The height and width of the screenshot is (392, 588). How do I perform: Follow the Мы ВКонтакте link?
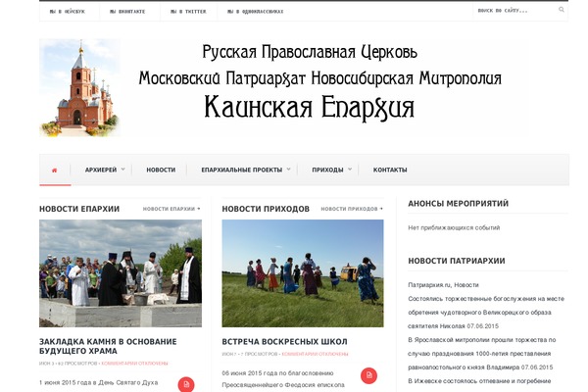127,12
